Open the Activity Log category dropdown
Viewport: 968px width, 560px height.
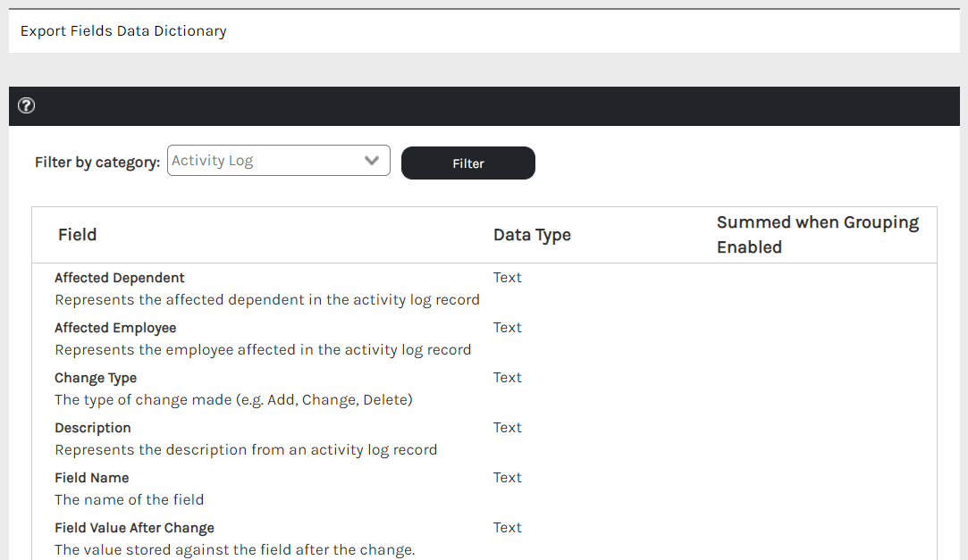pos(266,162)
